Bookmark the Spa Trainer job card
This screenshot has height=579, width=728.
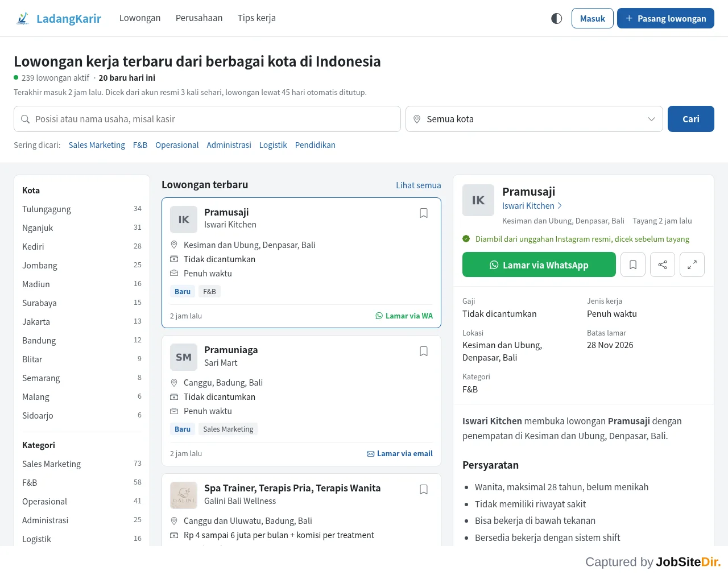tap(424, 490)
